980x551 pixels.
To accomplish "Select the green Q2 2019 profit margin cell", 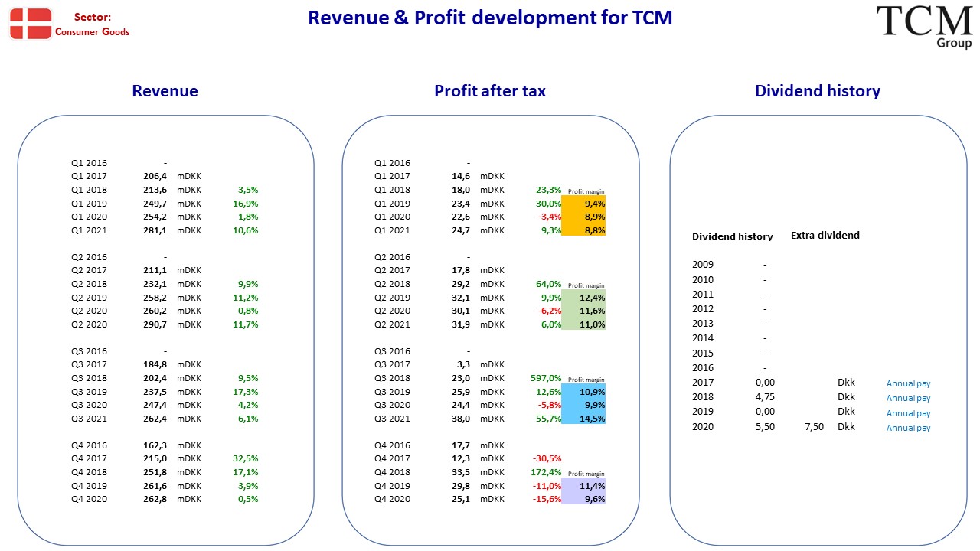I will point(583,298).
